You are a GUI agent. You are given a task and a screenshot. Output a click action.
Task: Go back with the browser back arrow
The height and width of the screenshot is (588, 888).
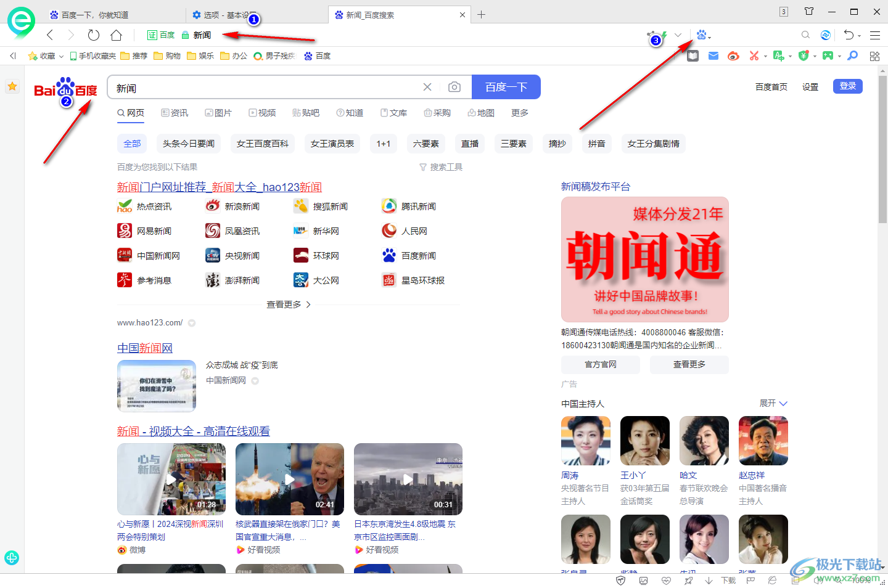pyautogui.click(x=51, y=35)
